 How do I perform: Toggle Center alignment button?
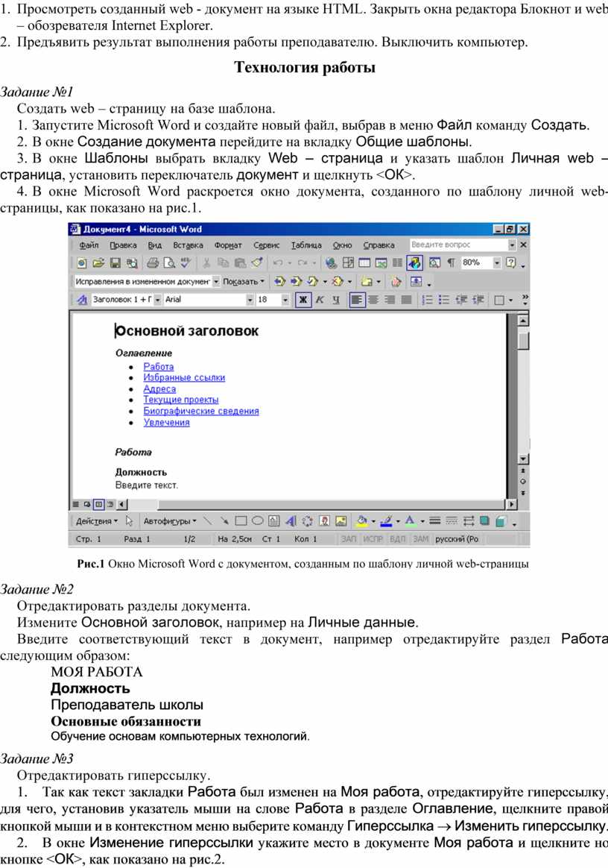373,300
